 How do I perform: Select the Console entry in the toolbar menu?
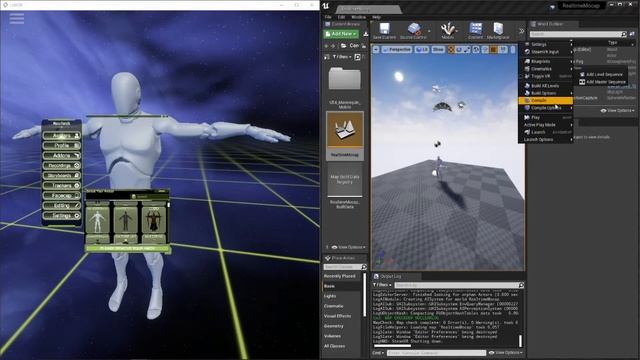click(x=545, y=100)
